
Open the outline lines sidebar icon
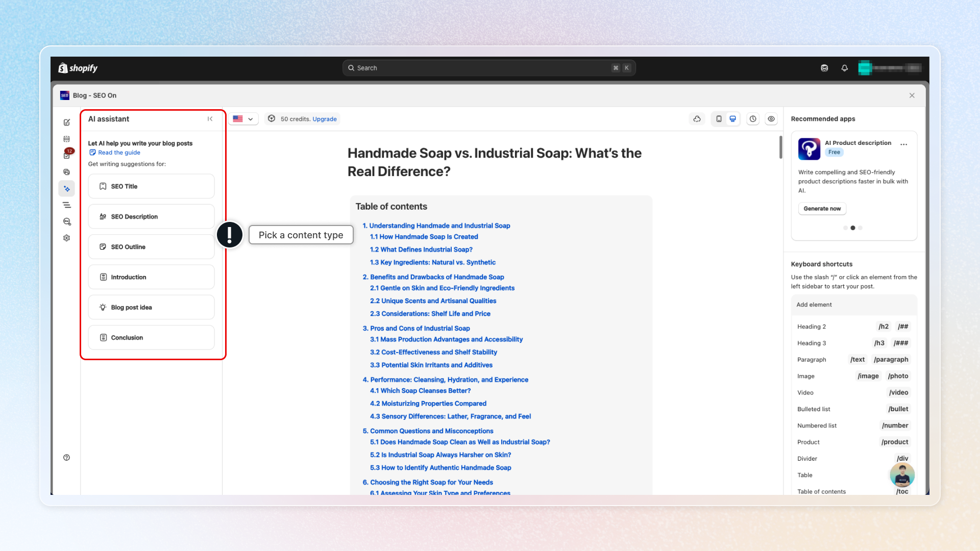[x=67, y=205]
